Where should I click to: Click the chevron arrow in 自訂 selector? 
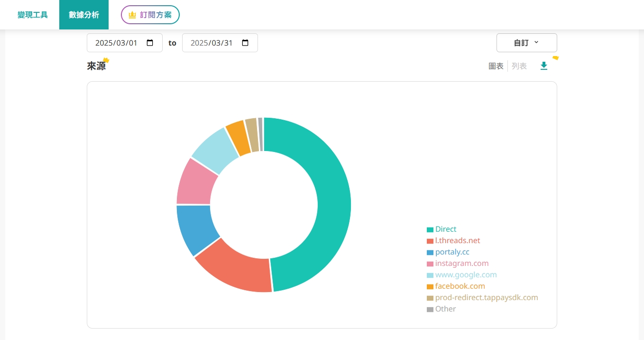click(x=536, y=42)
